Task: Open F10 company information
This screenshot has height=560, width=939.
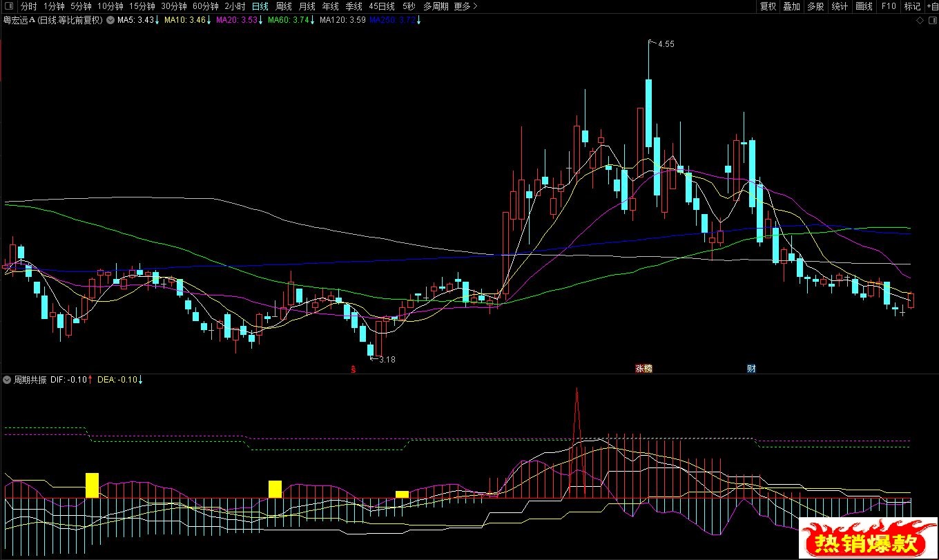Action: 888,6
